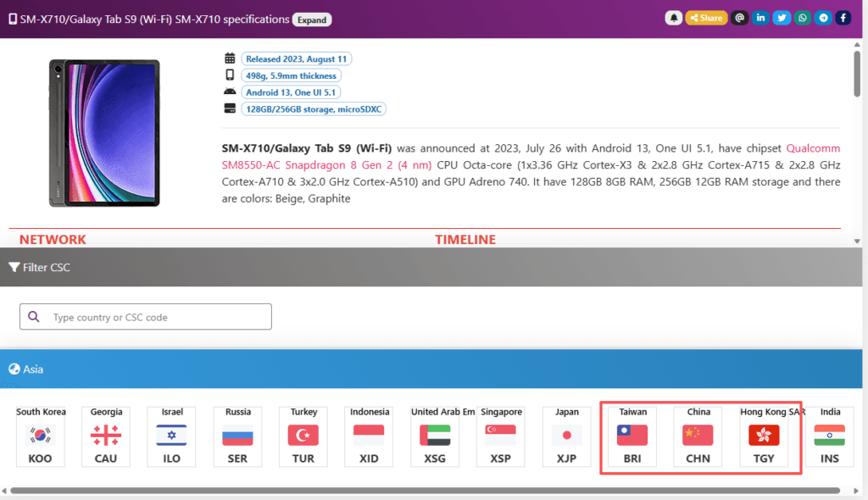This screenshot has width=868, height=500.
Task: Open the NETWORK section heading
Action: pos(53,239)
